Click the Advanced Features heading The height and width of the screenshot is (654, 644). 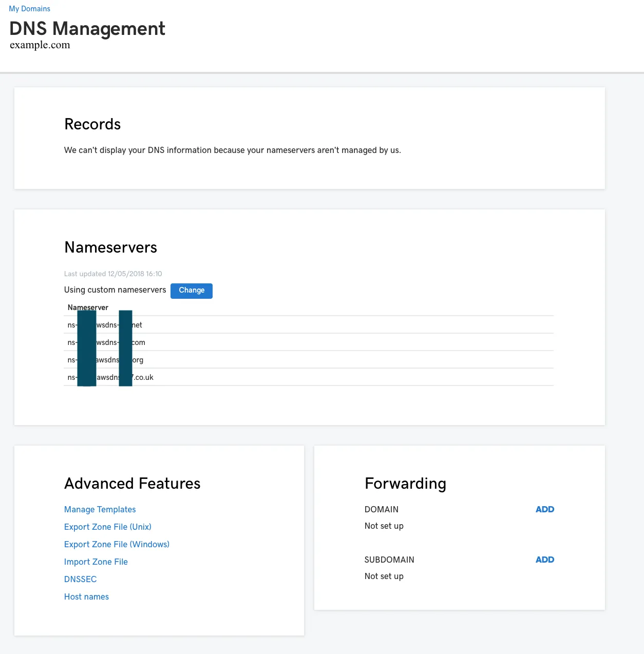132,484
